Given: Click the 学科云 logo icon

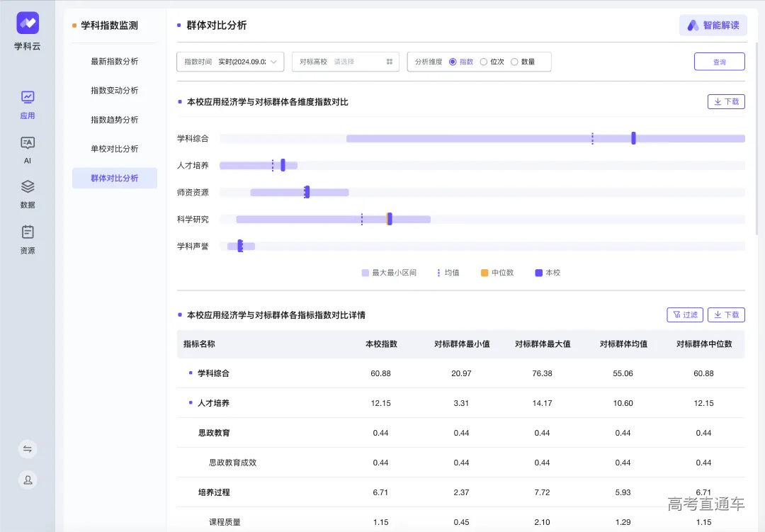Looking at the screenshot, I should coord(28,23).
